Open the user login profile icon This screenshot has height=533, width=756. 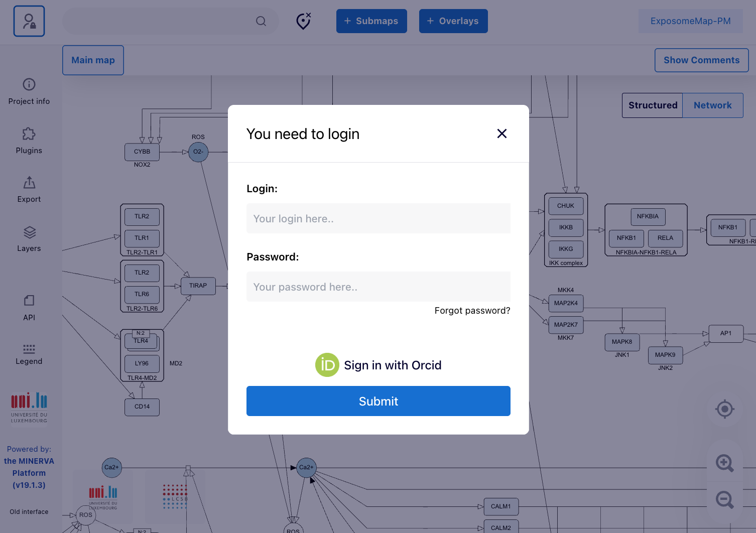[29, 21]
